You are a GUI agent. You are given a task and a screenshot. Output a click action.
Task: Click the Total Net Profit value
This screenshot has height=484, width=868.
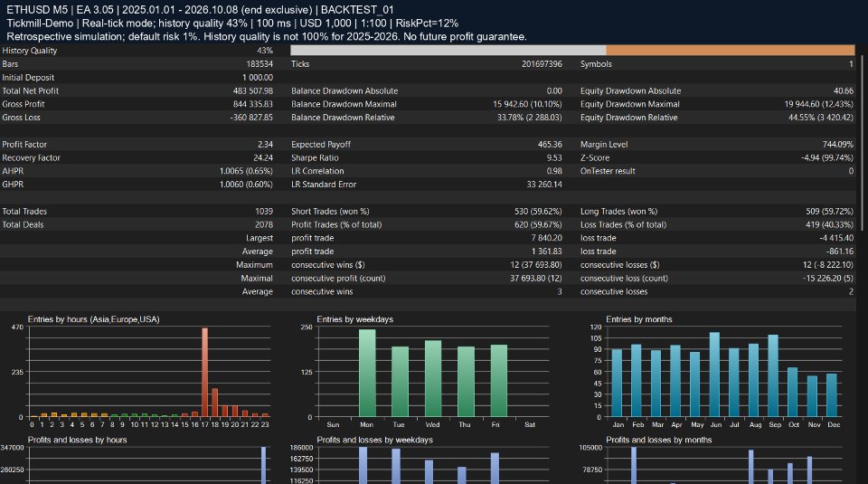(253, 90)
